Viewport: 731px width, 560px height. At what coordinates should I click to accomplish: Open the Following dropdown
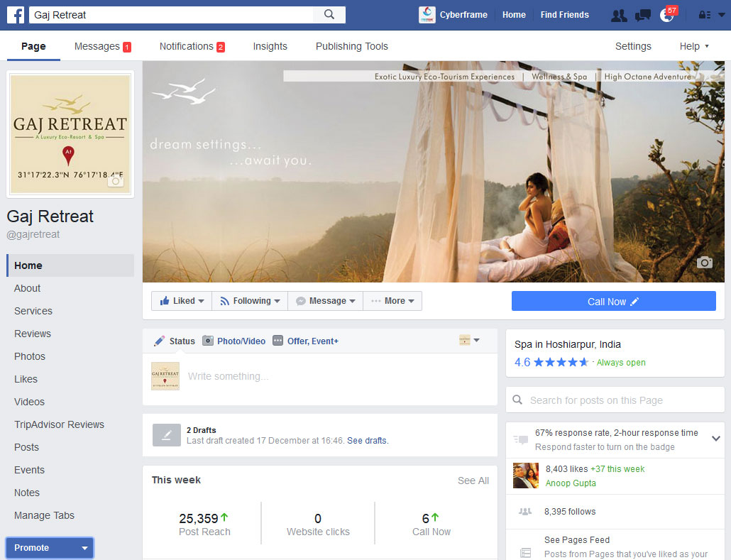pyautogui.click(x=249, y=300)
